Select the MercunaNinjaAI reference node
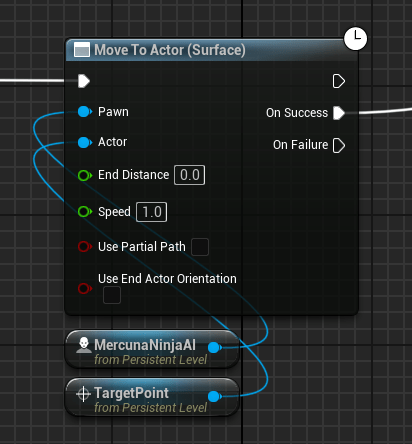Screen dimensions: 412x444 point(152,349)
